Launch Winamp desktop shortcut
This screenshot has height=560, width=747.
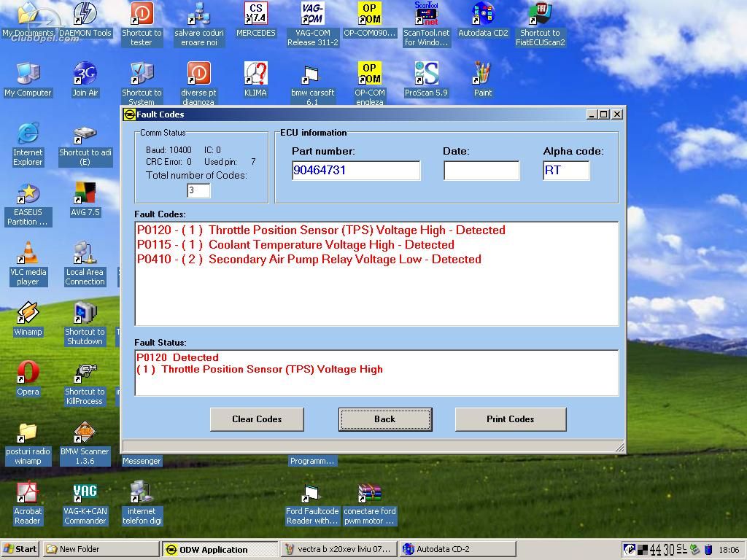click(x=28, y=319)
